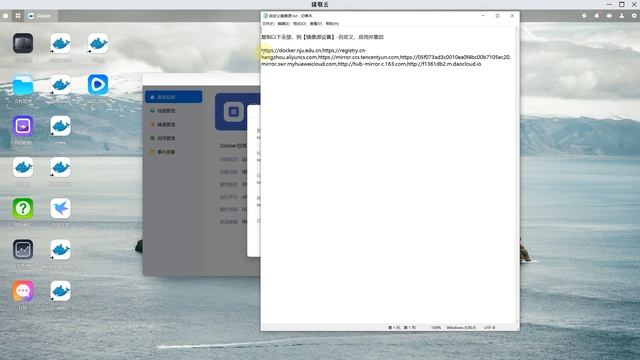Close the Notepad window
This screenshot has width=640, height=360.
click(x=512, y=16)
